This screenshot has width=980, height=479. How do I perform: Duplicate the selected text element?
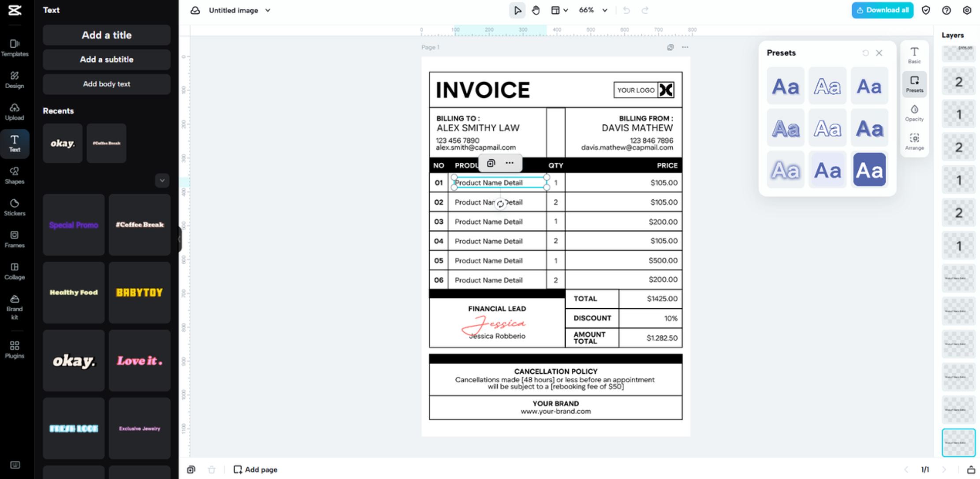(491, 163)
